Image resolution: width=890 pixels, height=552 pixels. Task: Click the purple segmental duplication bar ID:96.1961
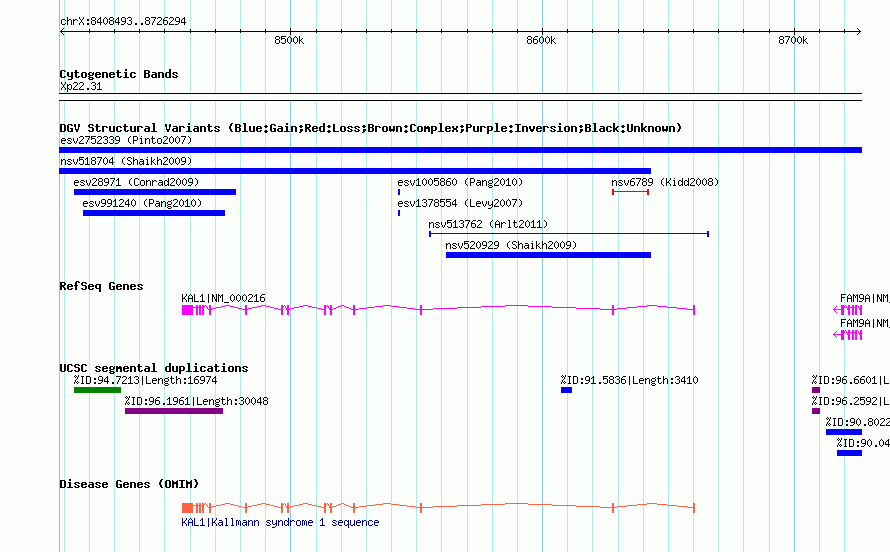pyautogui.click(x=174, y=411)
